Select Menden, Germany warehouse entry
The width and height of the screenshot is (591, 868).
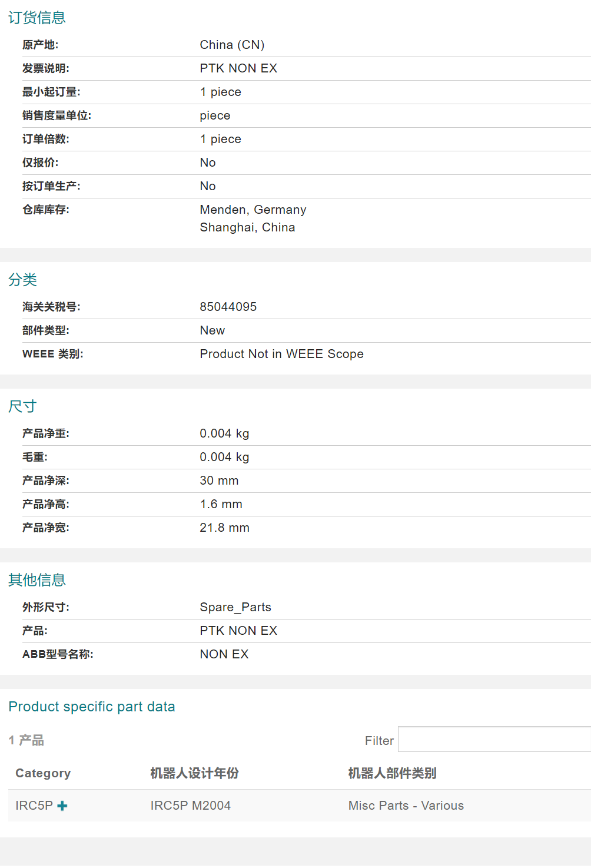pyautogui.click(x=253, y=210)
